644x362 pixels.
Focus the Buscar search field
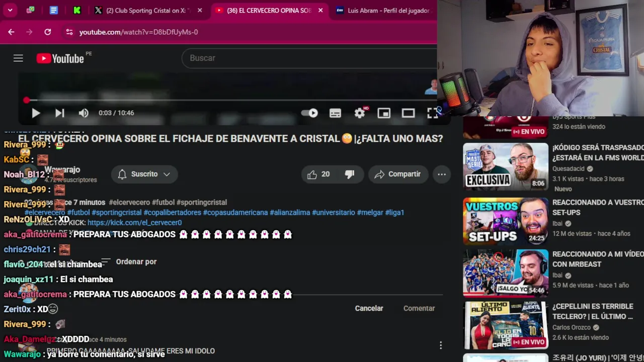pos(309,58)
